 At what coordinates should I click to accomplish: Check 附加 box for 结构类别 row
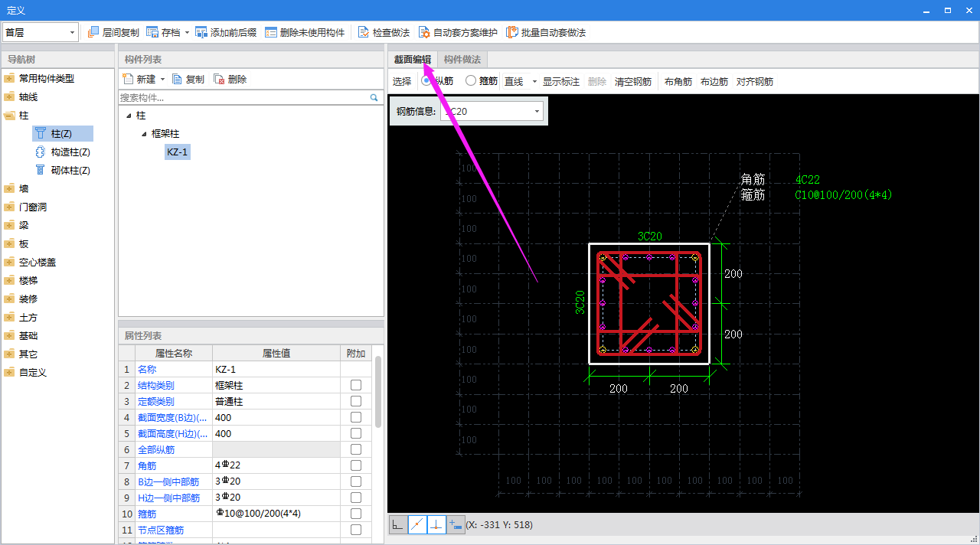pos(356,385)
